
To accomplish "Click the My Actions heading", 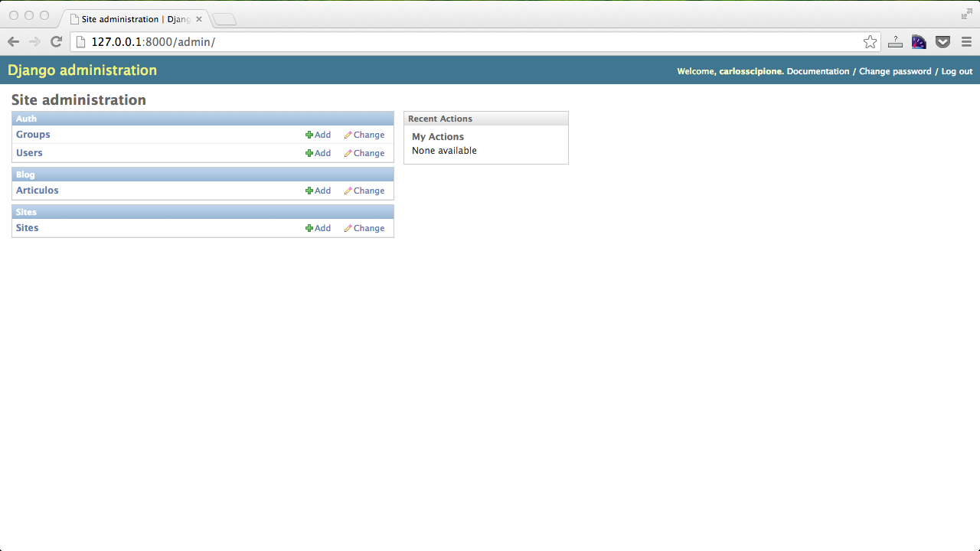I will click(438, 137).
